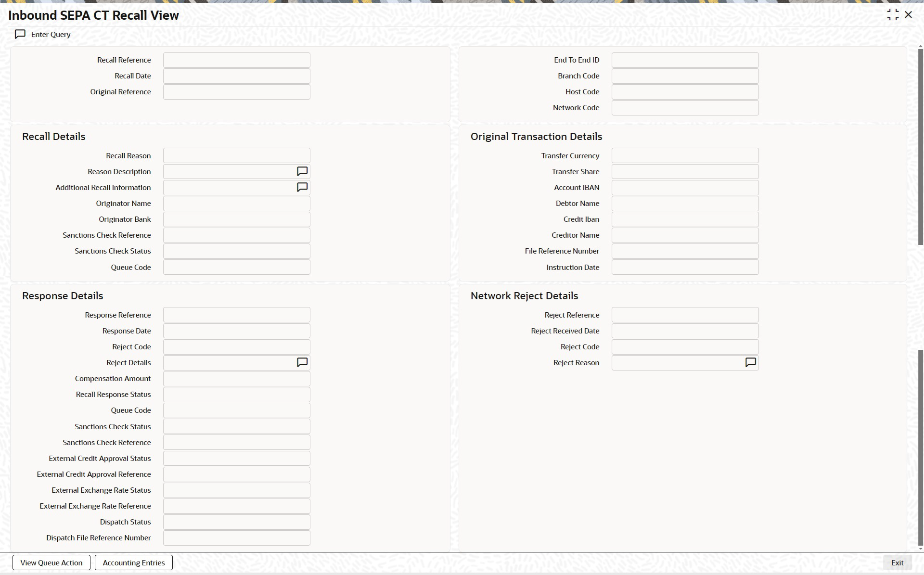Open the Reason Description comment popup icon
The height and width of the screenshot is (575, 924).
tap(302, 171)
